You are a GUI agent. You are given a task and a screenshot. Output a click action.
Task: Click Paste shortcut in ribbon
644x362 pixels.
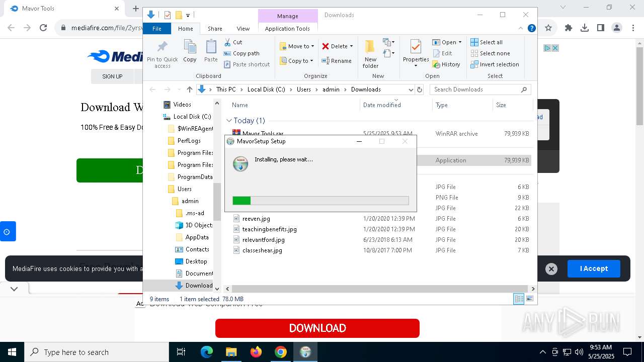[x=247, y=64]
